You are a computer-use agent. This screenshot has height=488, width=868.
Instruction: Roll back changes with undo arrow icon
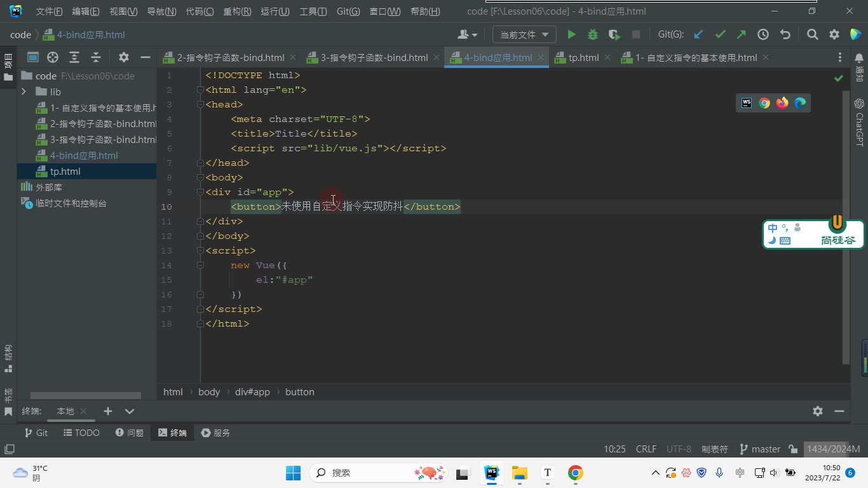coord(785,35)
